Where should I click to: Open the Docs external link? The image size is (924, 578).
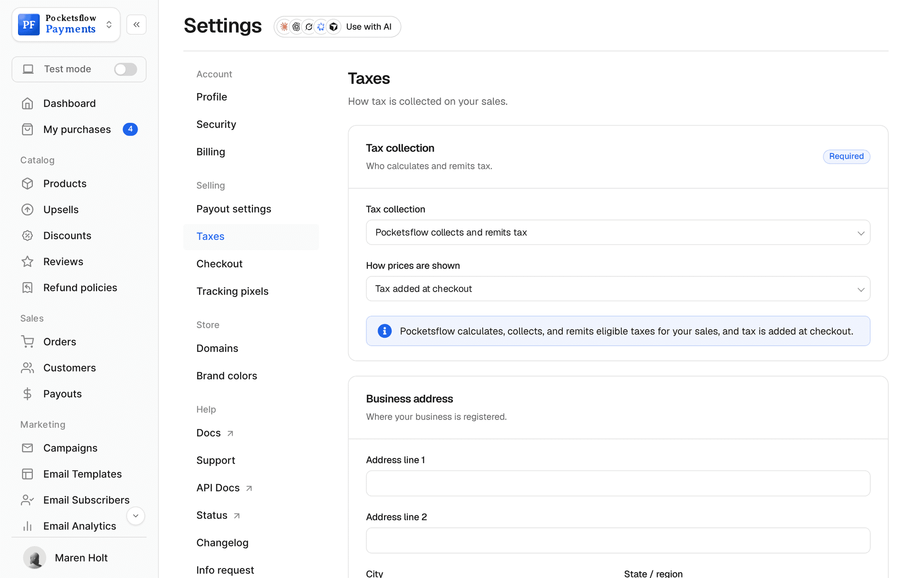coord(215,433)
